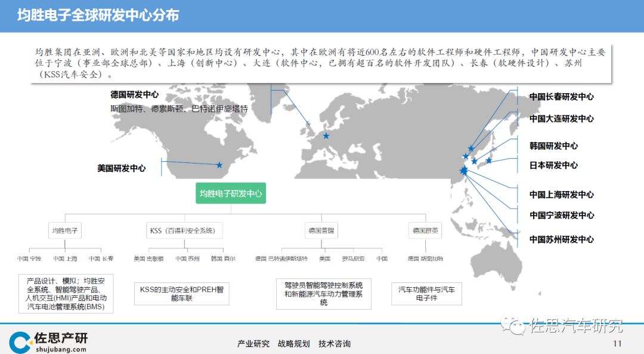The width and height of the screenshot is (644, 354).
Task: Click the 德国研发中心 heading
Action: pos(134,94)
